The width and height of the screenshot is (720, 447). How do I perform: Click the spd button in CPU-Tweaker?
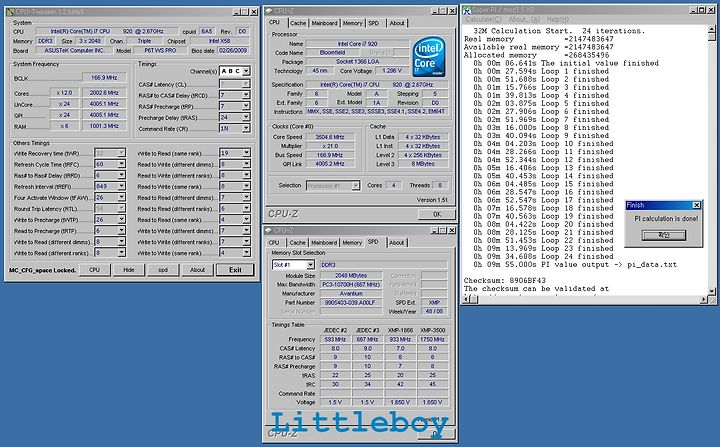pyautogui.click(x=163, y=270)
